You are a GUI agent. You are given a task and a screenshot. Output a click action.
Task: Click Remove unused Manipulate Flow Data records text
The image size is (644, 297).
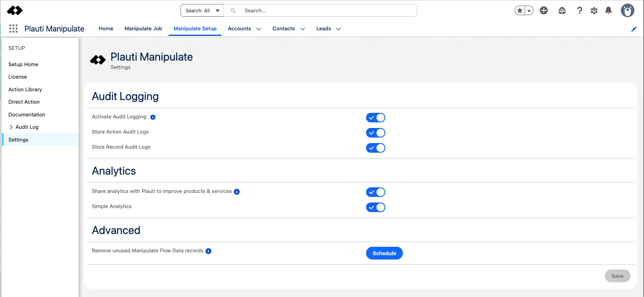pyautogui.click(x=148, y=251)
